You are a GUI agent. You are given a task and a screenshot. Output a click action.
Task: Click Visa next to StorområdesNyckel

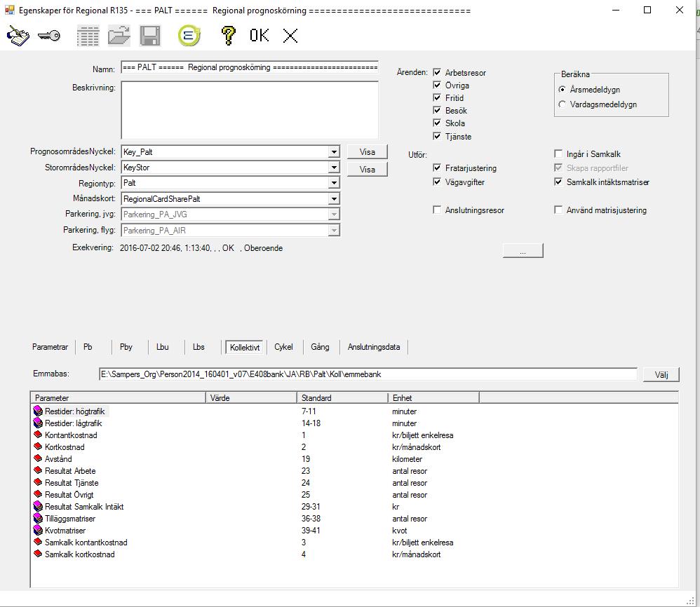(x=367, y=170)
